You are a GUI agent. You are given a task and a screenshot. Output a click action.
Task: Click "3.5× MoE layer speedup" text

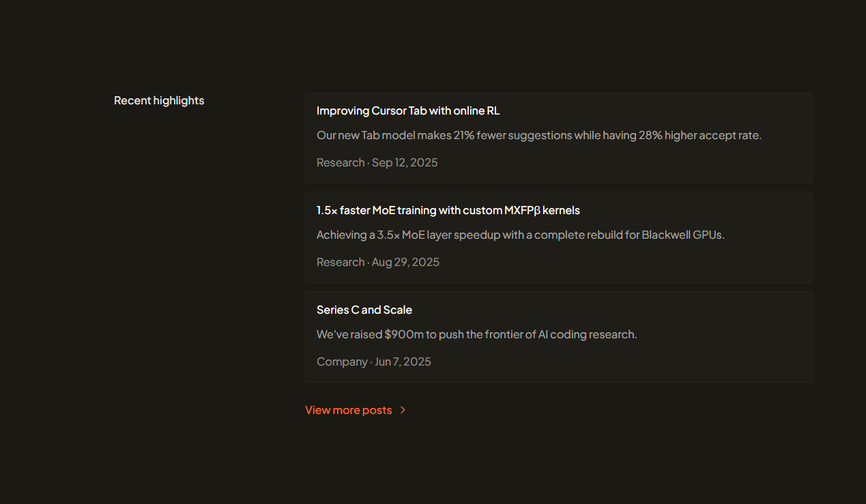(440, 235)
